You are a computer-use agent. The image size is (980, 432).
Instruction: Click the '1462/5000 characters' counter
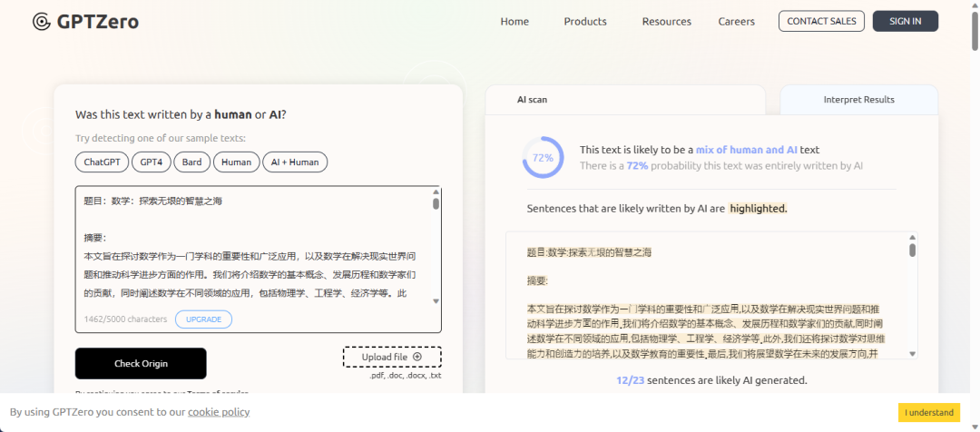(125, 319)
